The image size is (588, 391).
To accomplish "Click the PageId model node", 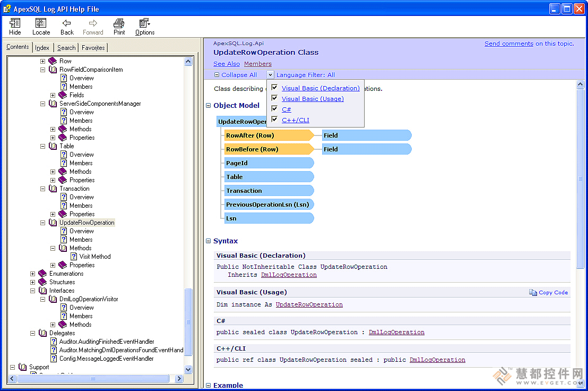I will 269,163.
